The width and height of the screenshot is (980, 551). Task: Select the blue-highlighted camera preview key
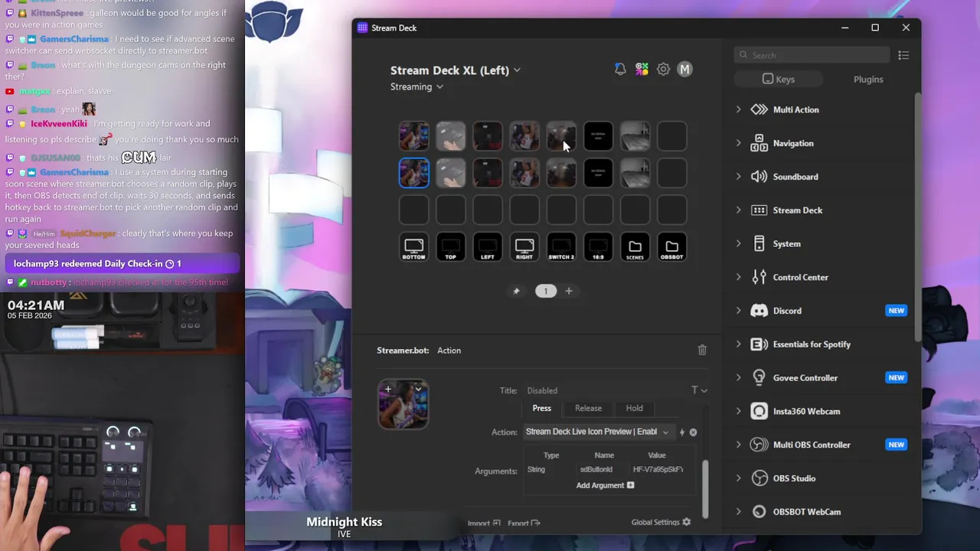[414, 173]
